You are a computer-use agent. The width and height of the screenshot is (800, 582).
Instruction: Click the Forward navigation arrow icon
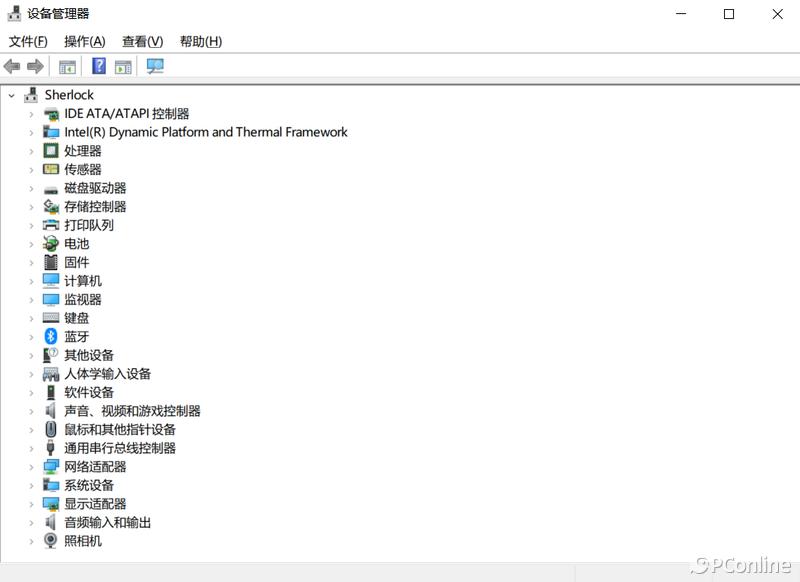[35, 66]
